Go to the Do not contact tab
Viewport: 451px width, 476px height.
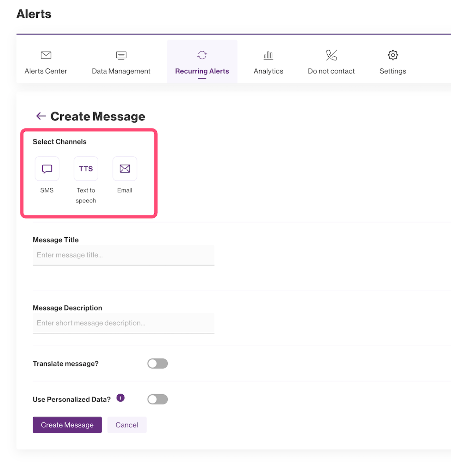click(331, 71)
